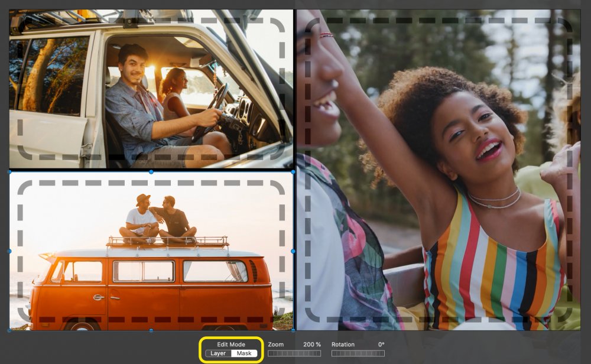Click top-right corner handle of orange van photo
591x364 pixels.
click(293, 172)
